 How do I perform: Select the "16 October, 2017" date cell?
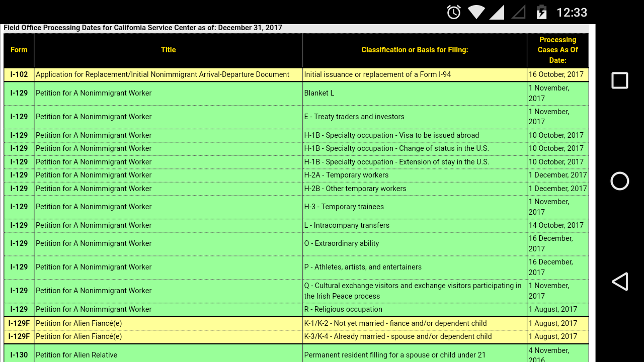[557, 74]
